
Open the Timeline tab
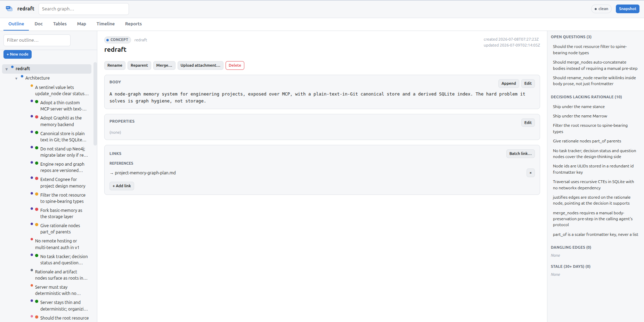(x=106, y=24)
